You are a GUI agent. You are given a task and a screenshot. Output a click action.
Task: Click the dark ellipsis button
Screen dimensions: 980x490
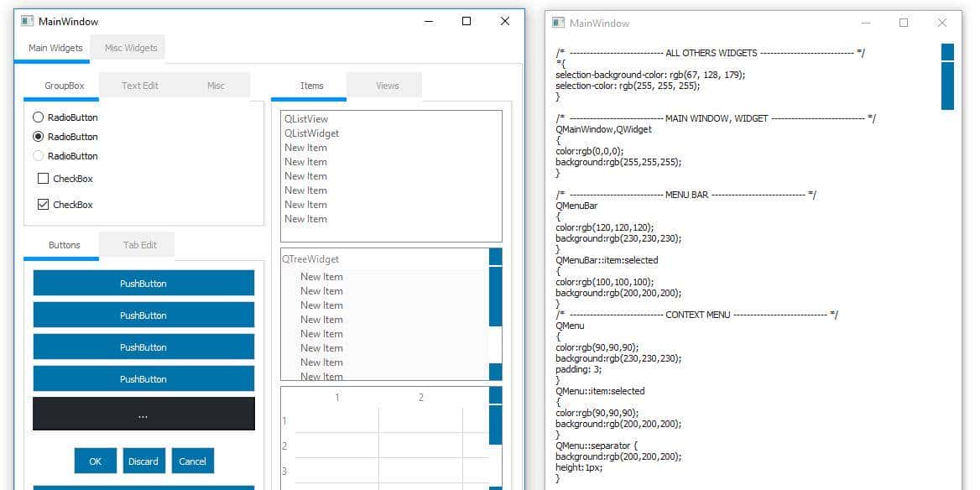pyautogui.click(x=143, y=414)
